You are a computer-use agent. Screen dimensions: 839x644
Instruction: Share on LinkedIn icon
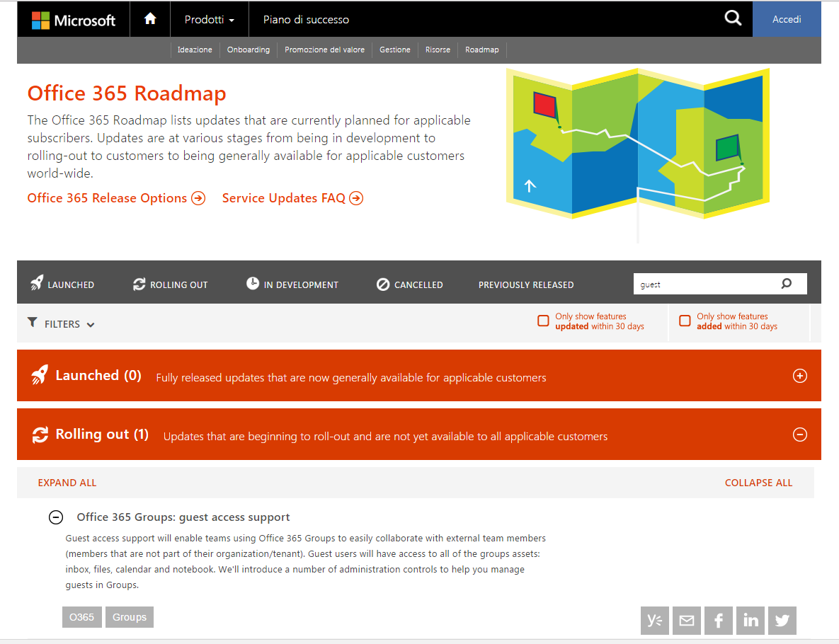pyautogui.click(x=750, y=621)
